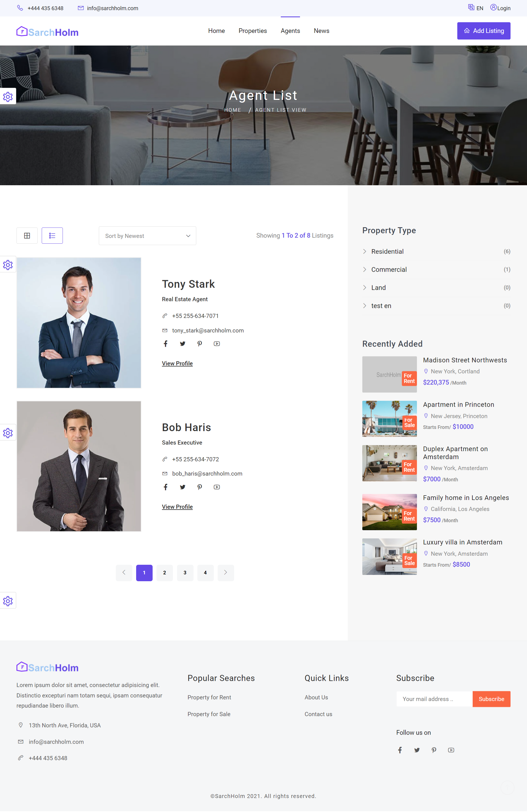This screenshot has height=812, width=527.
Task: Click the Add Listing button
Action: [483, 31]
